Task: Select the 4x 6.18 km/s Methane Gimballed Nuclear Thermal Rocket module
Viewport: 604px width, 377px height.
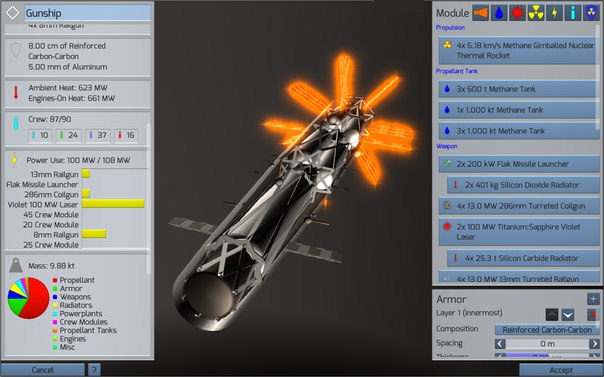Action: (x=518, y=50)
